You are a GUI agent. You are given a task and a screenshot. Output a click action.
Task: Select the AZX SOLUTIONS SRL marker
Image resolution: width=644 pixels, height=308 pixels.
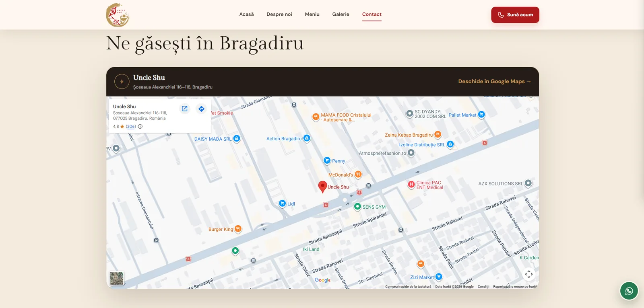(528, 183)
